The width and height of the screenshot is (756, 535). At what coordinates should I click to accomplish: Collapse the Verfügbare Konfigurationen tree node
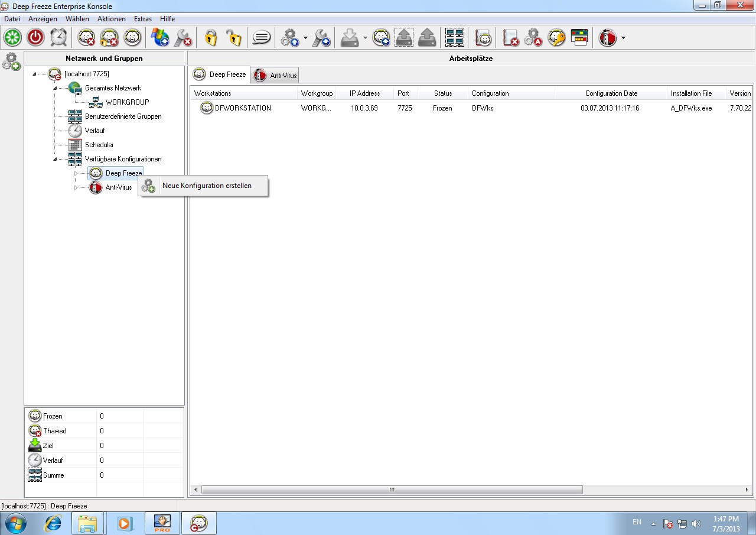[55, 159]
